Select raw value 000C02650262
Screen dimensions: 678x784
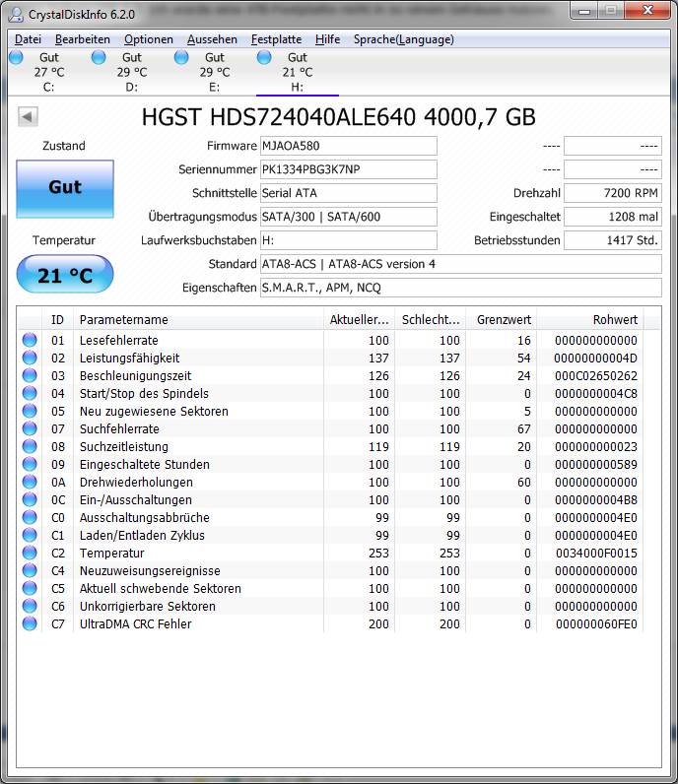tap(596, 376)
